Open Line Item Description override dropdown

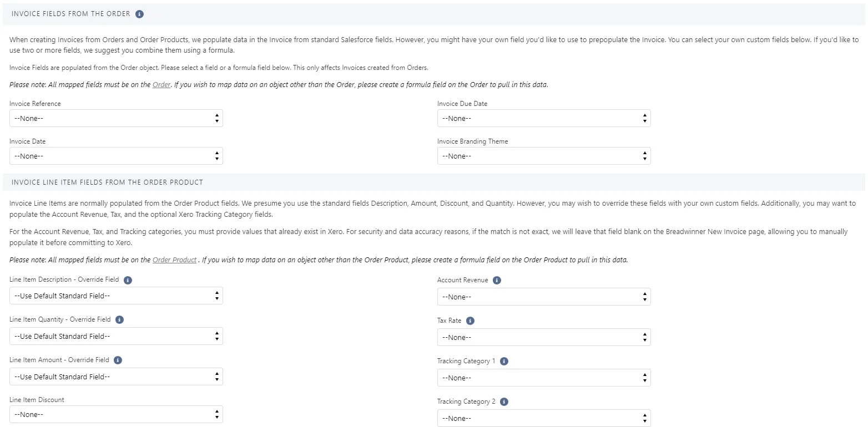[x=116, y=296]
